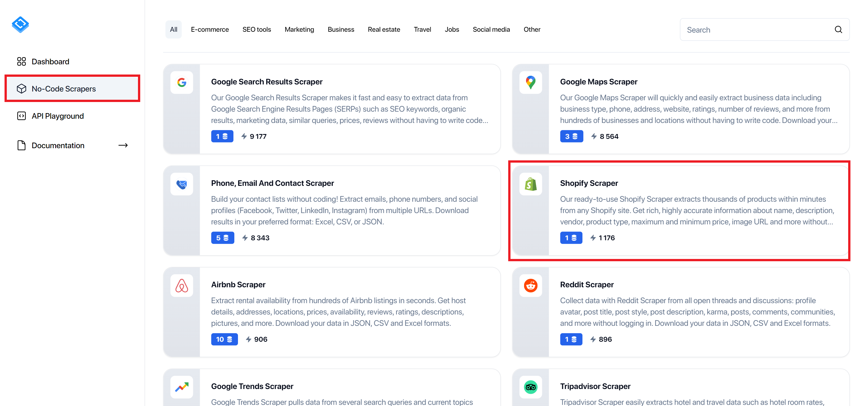Click the 1 credit badge on Reddit scraper
This screenshot has height=406, width=868.
[571, 339]
